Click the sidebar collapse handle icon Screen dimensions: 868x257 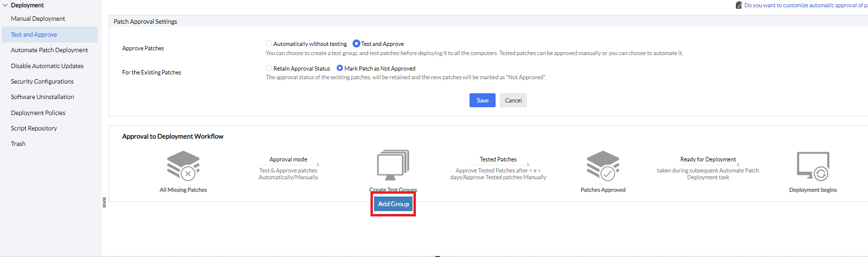(x=104, y=202)
